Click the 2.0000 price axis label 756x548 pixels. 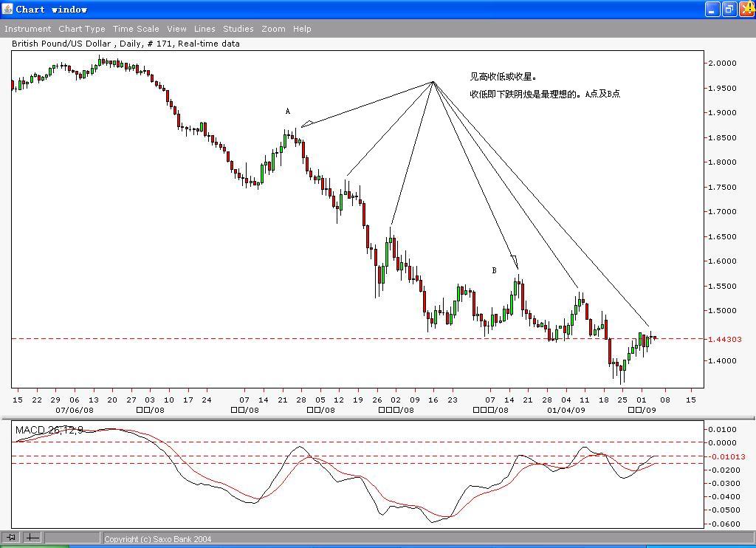click(722, 64)
